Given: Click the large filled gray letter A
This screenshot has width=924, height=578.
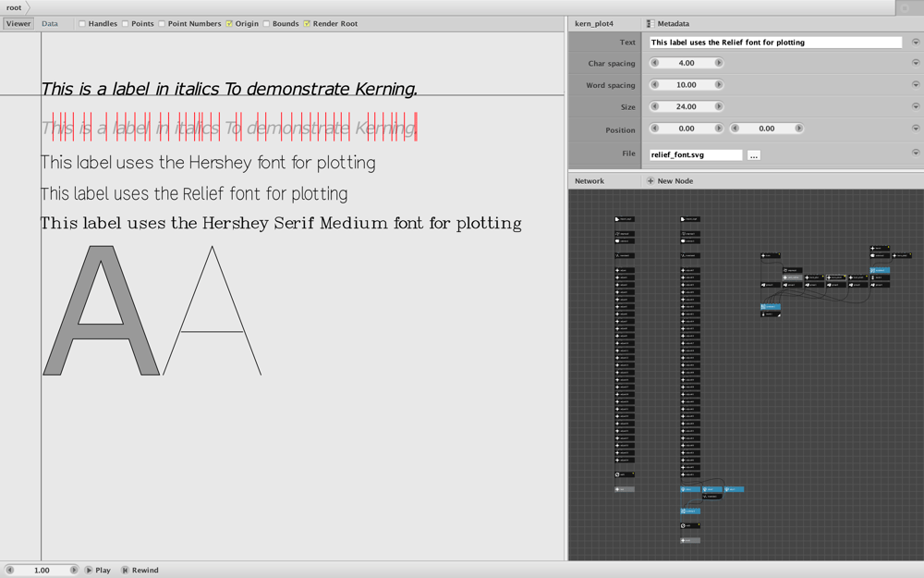Looking at the screenshot, I should (102, 311).
